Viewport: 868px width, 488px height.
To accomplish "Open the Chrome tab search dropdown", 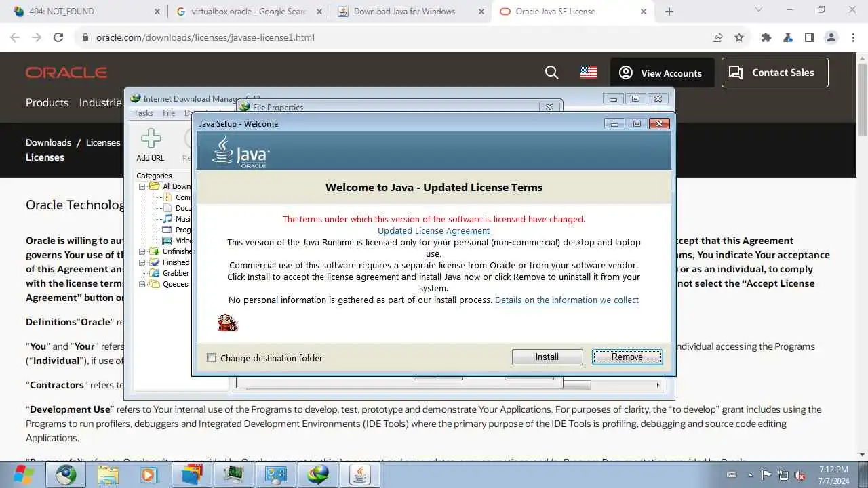I will [757, 10].
